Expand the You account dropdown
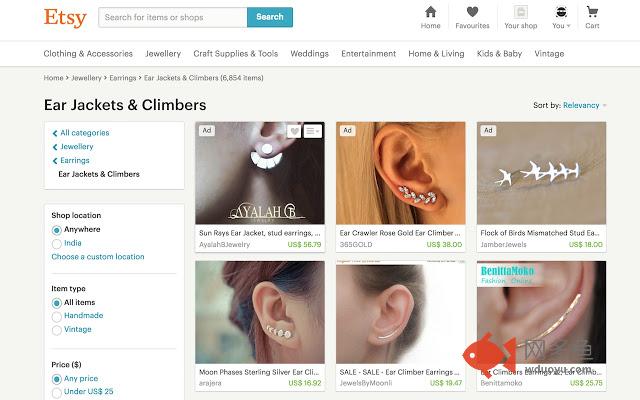This screenshot has height=400, width=640. click(x=561, y=18)
